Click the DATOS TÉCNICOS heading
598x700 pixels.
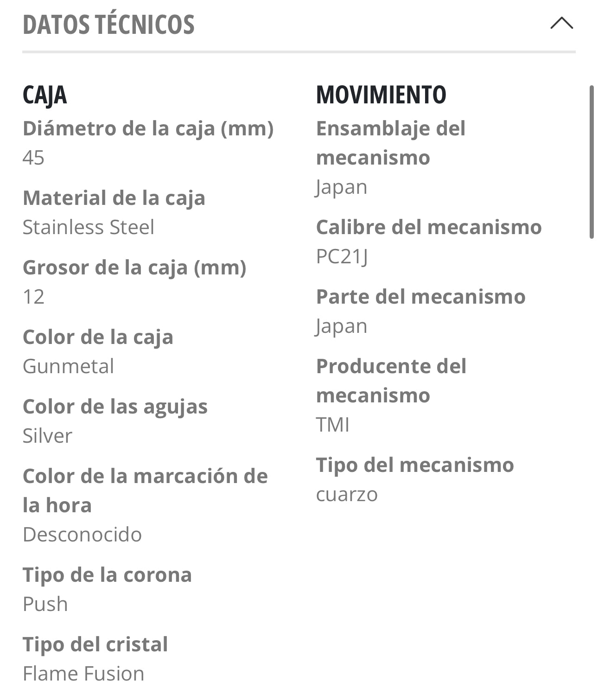108,25
